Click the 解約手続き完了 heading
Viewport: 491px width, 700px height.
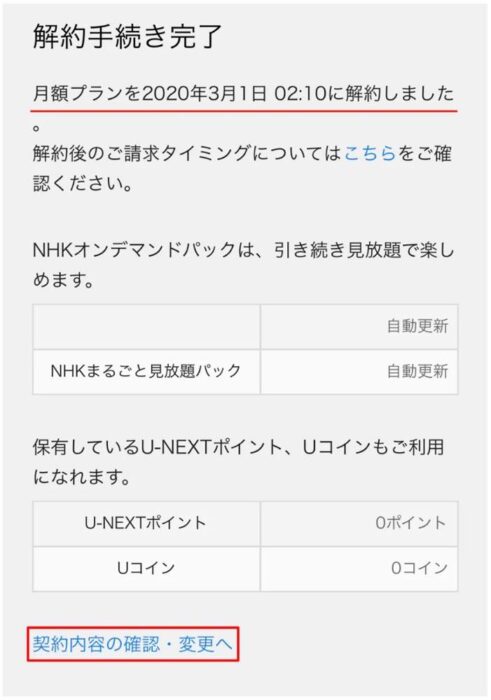127,36
